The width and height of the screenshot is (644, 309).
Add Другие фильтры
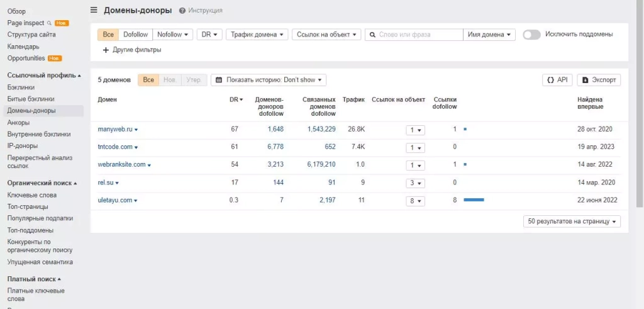tap(132, 50)
